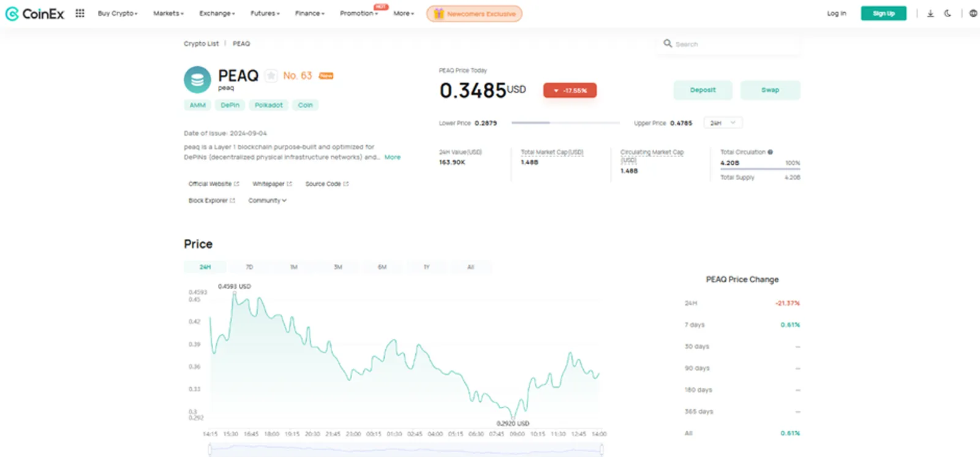
Task: Select the 1Y chart tab
Action: click(x=426, y=267)
